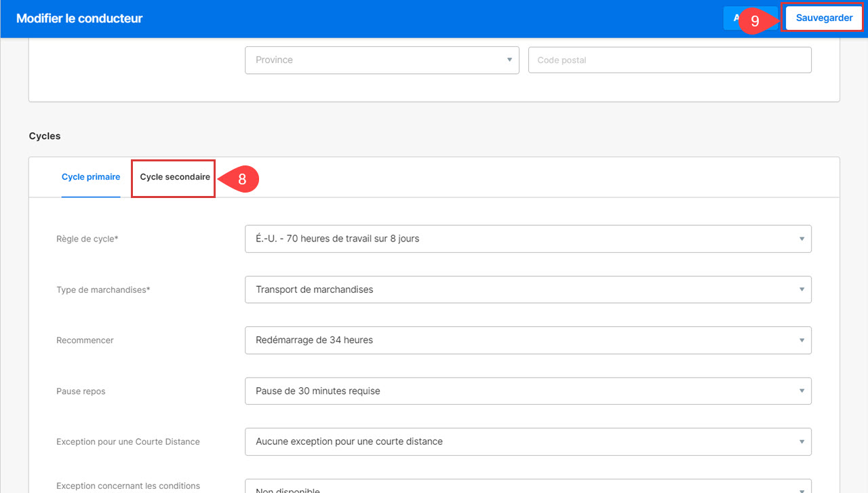Open the Cycle secondaire tab

(174, 177)
